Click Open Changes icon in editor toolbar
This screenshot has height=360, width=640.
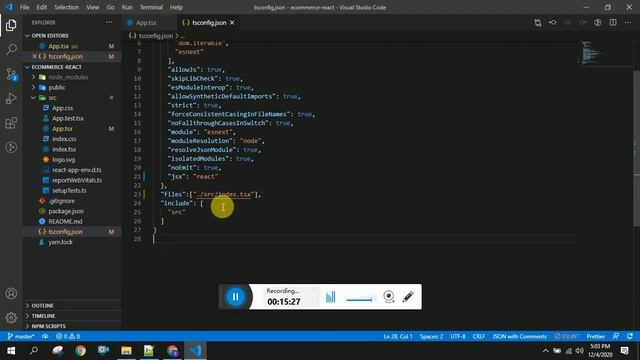[x=538, y=23]
